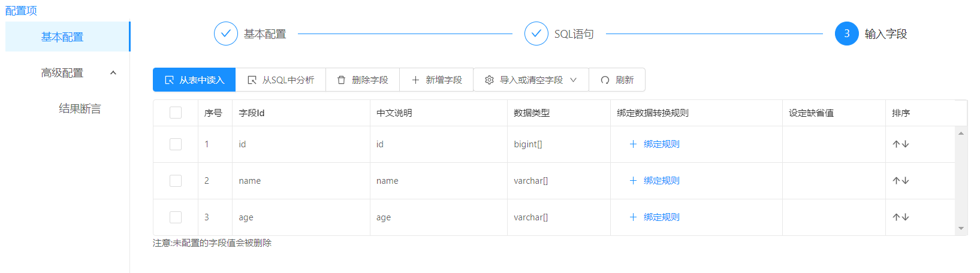Open 结果断言 in the sidebar menu
Viewport: 980px width, 273px height.
click(80, 108)
